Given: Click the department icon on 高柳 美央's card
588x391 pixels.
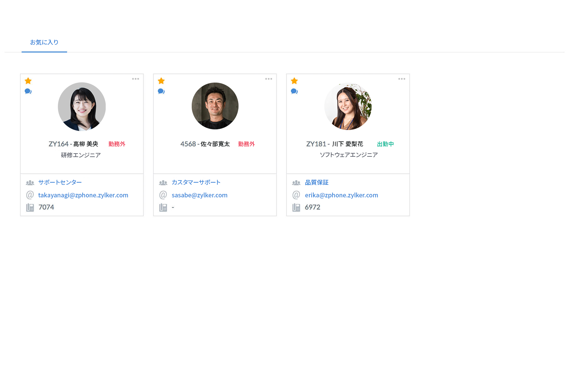Looking at the screenshot, I should [x=30, y=182].
